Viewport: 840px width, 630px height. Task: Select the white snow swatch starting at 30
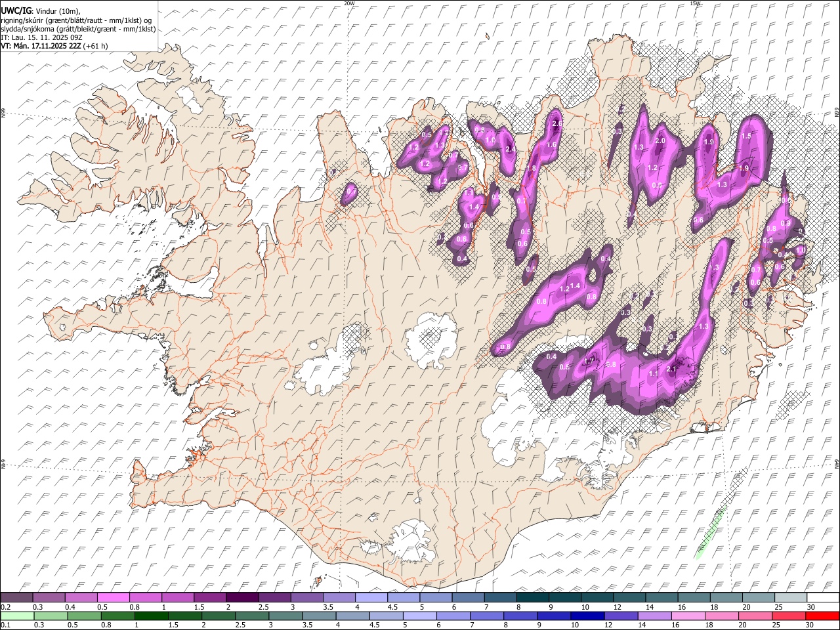point(822,598)
